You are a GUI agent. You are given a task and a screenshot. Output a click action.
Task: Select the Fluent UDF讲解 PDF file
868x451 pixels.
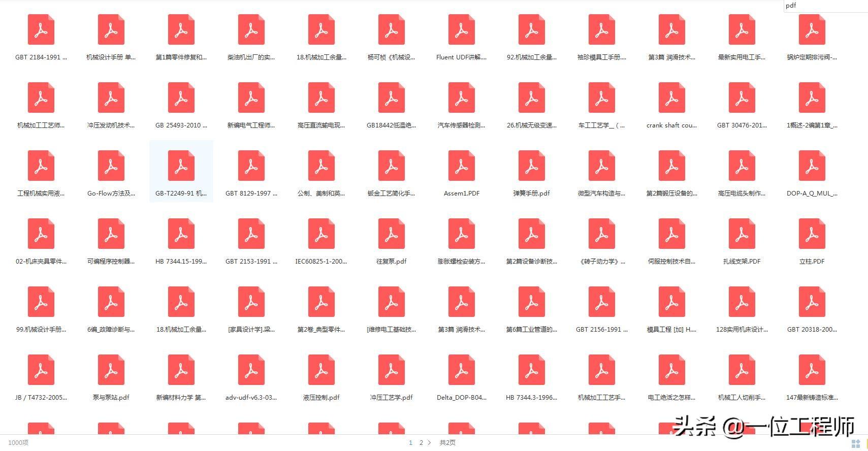(x=461, y=30)
